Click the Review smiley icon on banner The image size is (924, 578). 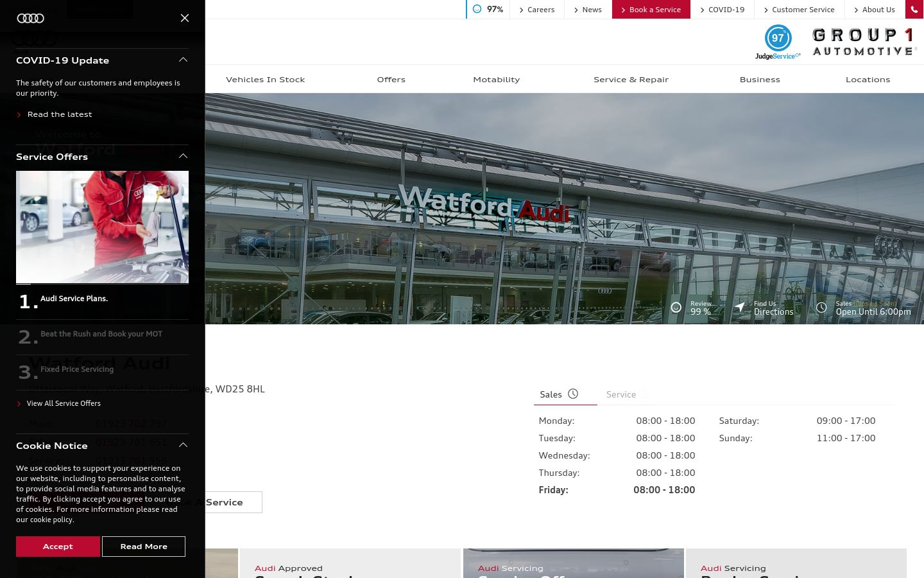tap(676, 308)
